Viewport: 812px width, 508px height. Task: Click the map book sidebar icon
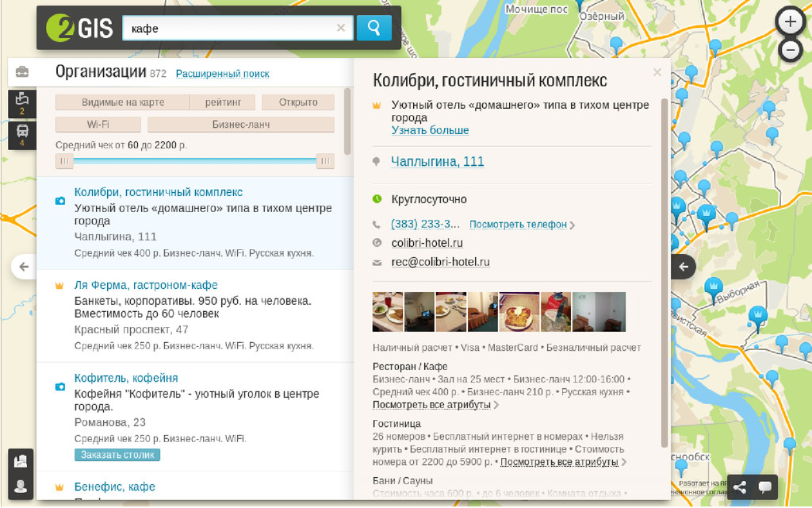coord(21,461)
